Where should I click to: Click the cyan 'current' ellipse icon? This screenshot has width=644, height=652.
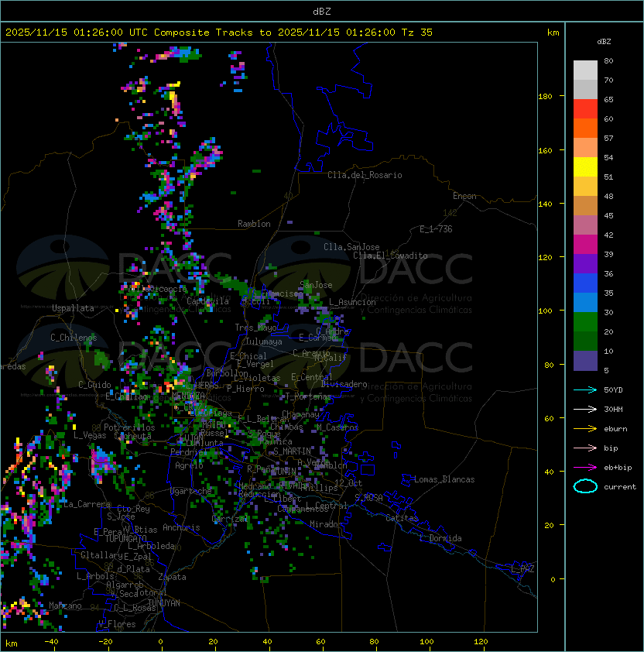585,486
